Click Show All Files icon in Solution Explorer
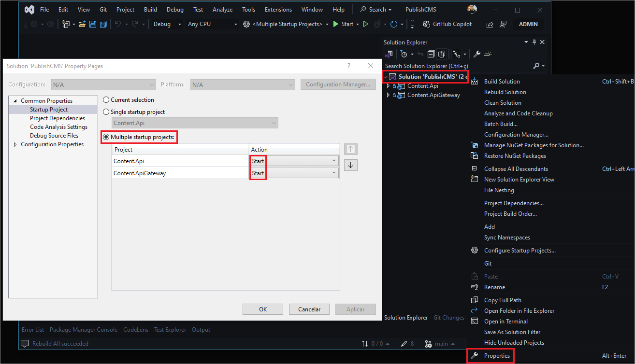Screen dimensions: 635x364 442,54
